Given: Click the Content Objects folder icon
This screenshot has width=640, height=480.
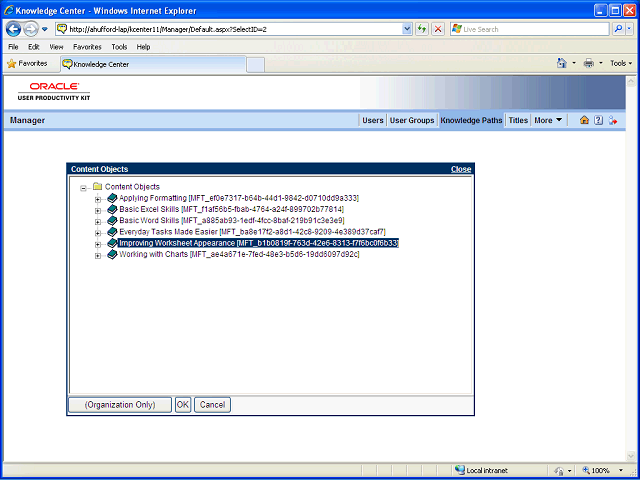Looking at the screenshot, I should [x=97, y=187].
